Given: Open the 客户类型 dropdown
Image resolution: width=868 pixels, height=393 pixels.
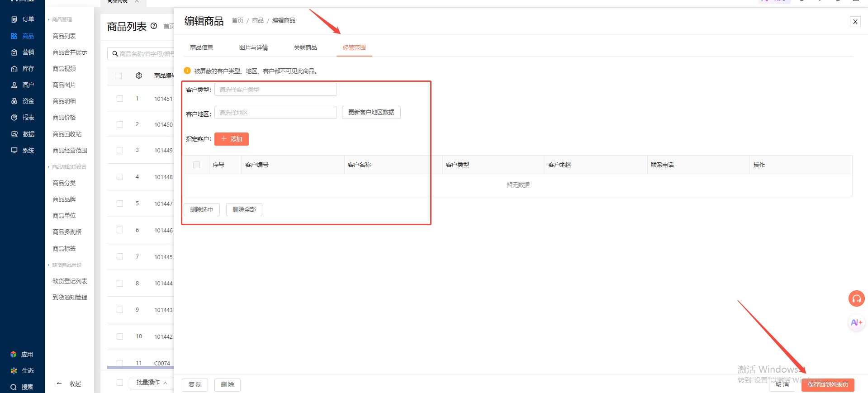Looking at the screenshot, I should click(275, 90).
